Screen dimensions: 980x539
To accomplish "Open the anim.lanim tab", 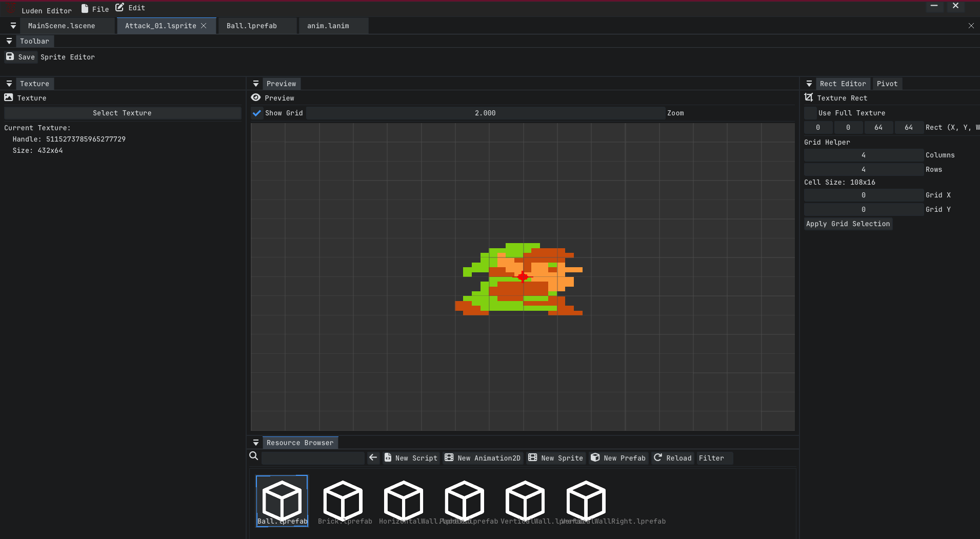I will tap(328, 26).
